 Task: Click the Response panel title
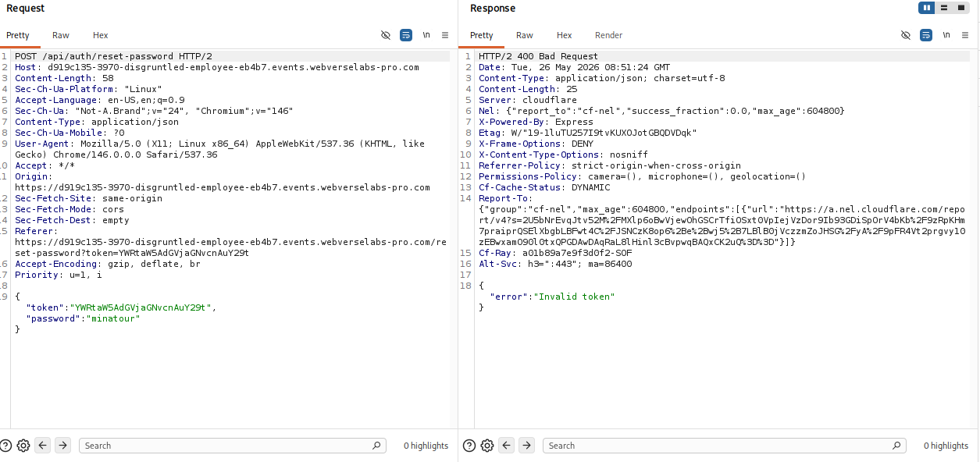pos(493,8)
